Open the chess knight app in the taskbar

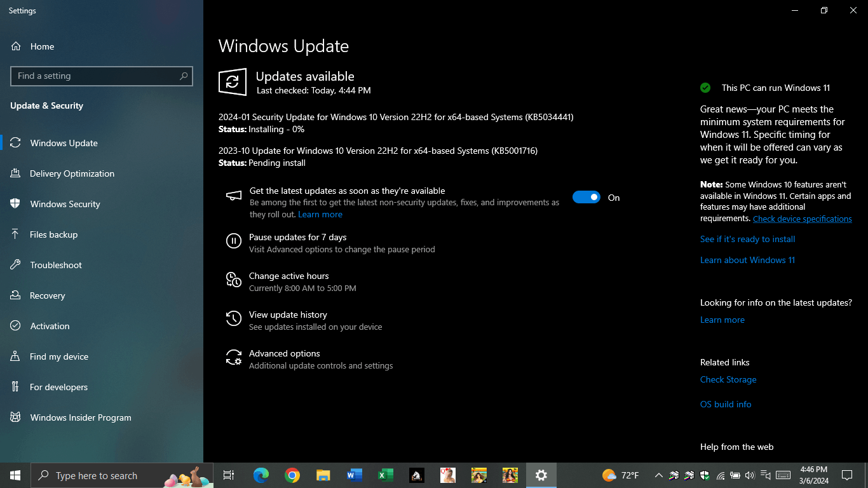(x=417, y=475)
